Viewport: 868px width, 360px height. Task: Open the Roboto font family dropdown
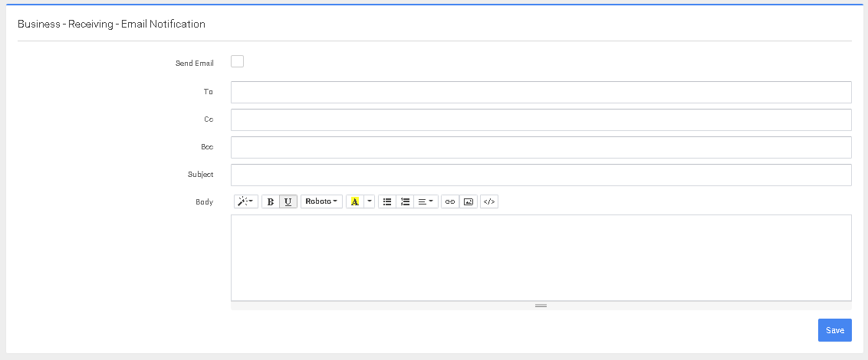pos(321,201)
